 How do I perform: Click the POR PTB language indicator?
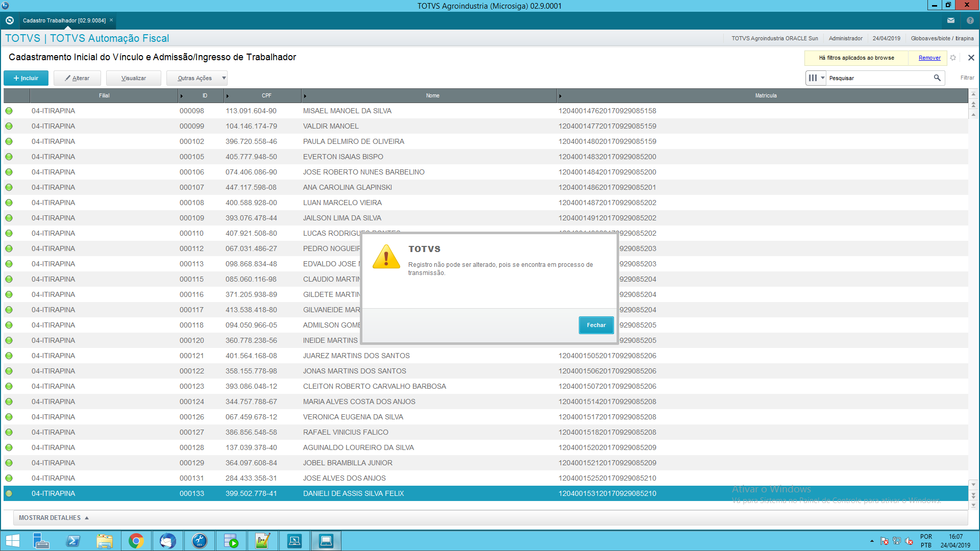[x=926, y=541]
